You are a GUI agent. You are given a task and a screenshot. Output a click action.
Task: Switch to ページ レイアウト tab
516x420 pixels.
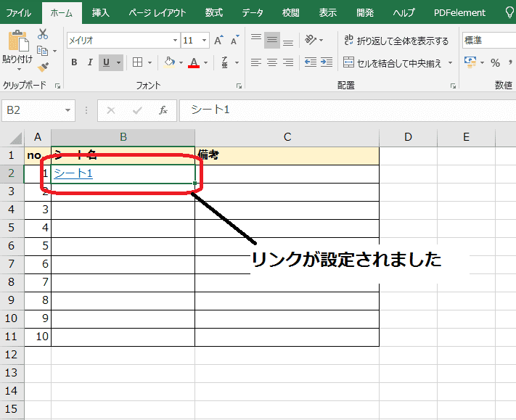pyautogui.click(x=157, y=13)
